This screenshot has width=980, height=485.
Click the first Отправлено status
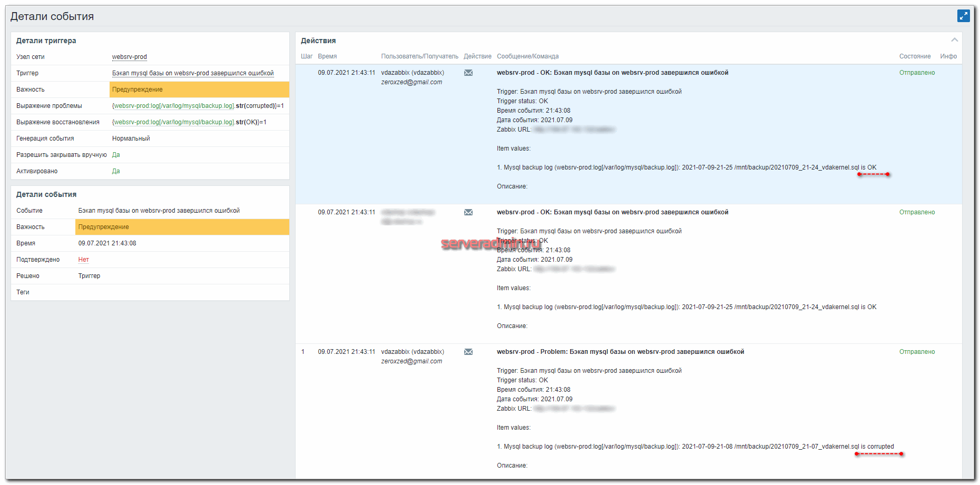917,73
